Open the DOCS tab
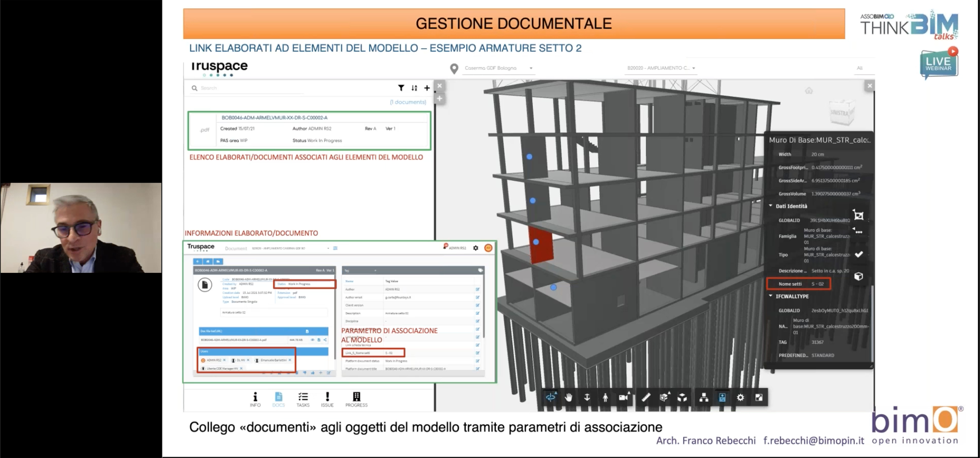The image size is (980, 458). [x=278, y=399]
